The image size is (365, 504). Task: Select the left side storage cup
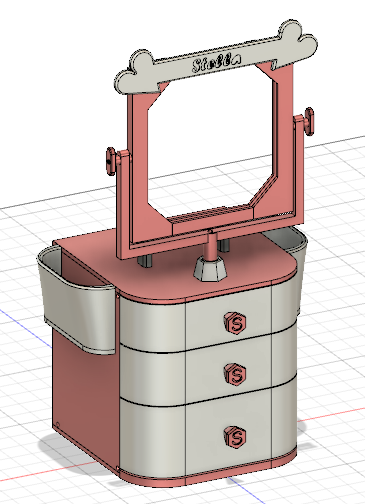click(76, 300)
